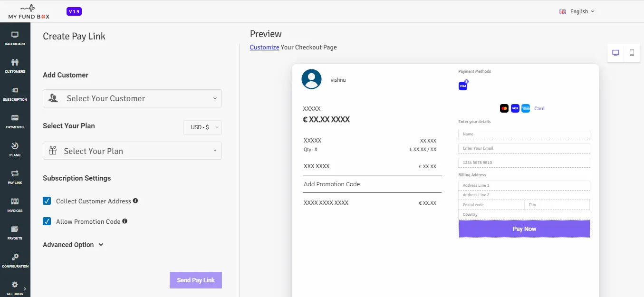The height and width of the screenshot is (297, 644).
Task: Open Payouts section in sidebar
Action: 15,232
